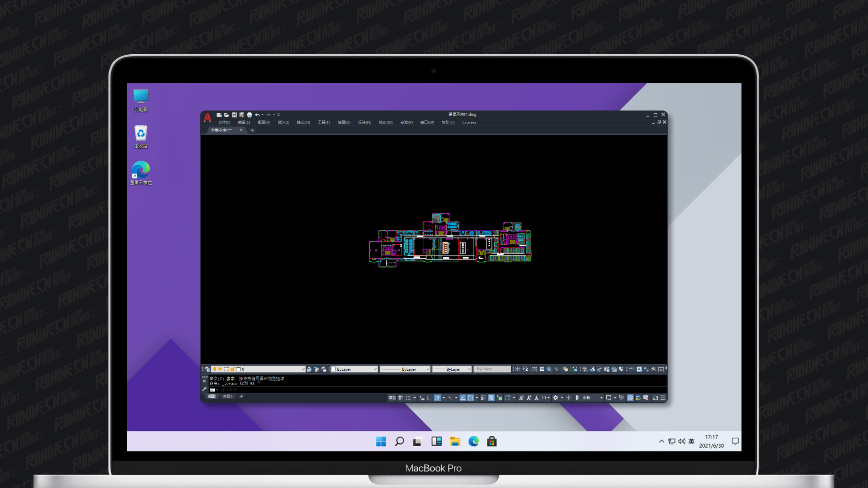Expand the layer selection dropdown showing 0

pos(303,369)
